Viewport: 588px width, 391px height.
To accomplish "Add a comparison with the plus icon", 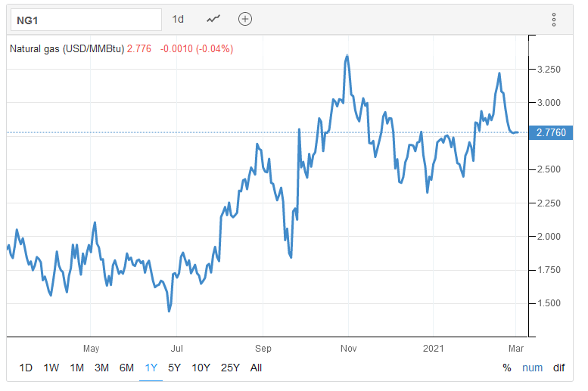I will click(245, 19).
